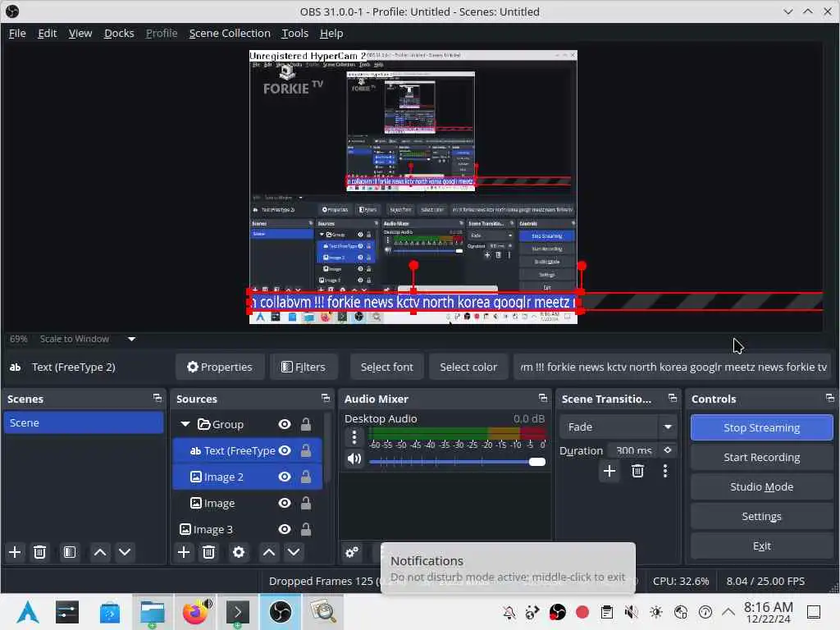Viewport: 840px width, 630px height.
Task: Add a new scene with plus icon
Action: tap(15, 552)
